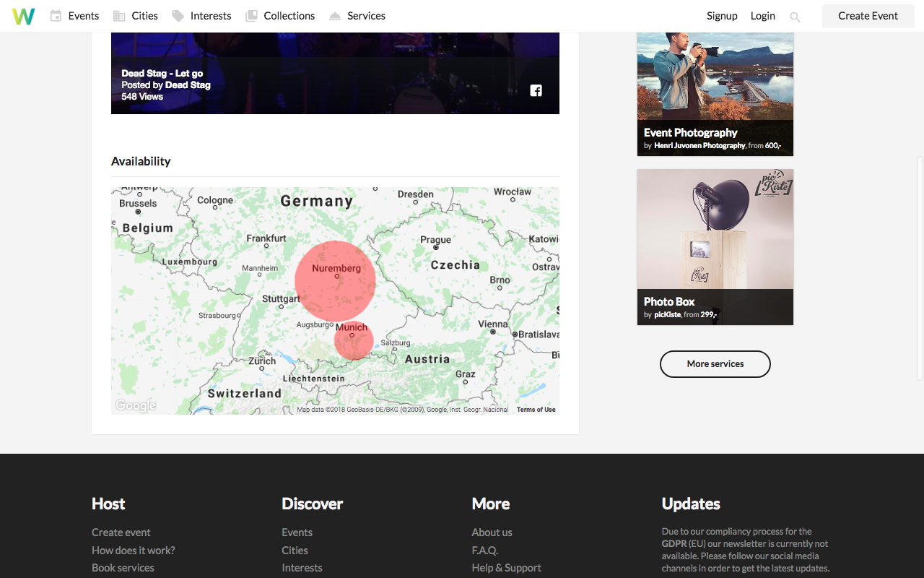
Task: Click the page vertical scrollbar
Action: pos(920,268)
